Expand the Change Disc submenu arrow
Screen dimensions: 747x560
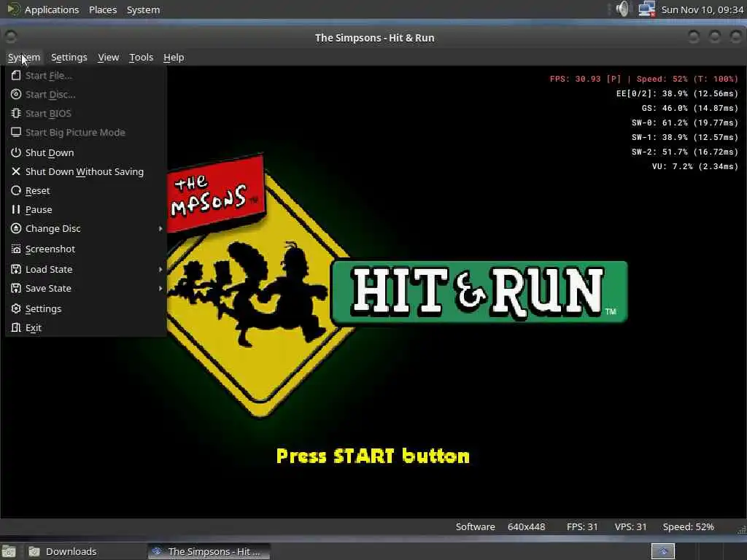coord(160,228)
